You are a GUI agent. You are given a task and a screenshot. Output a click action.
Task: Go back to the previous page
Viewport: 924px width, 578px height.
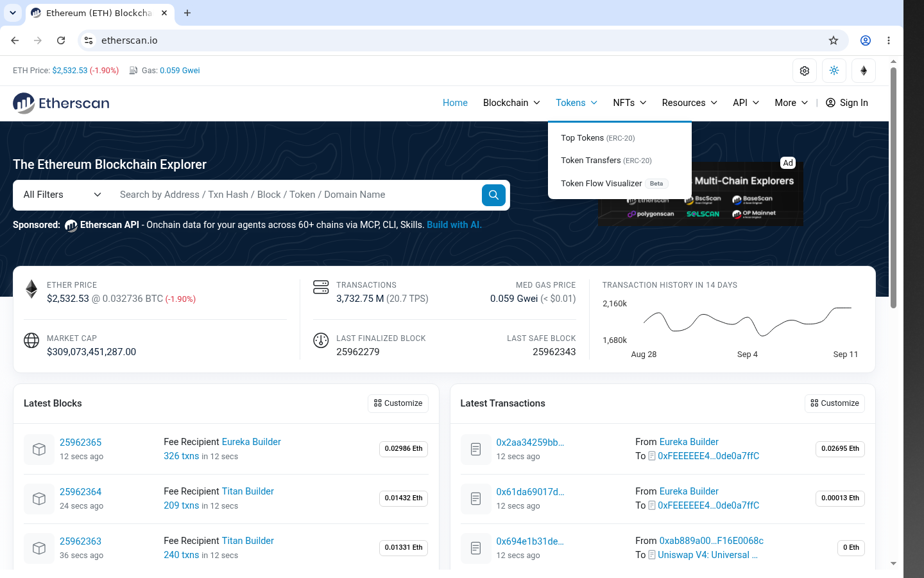(15, 40)
